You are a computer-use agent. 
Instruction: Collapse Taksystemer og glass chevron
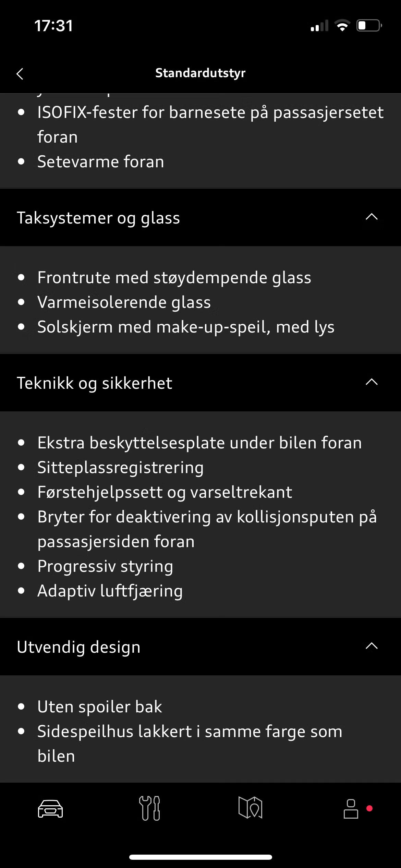point(372,217)
